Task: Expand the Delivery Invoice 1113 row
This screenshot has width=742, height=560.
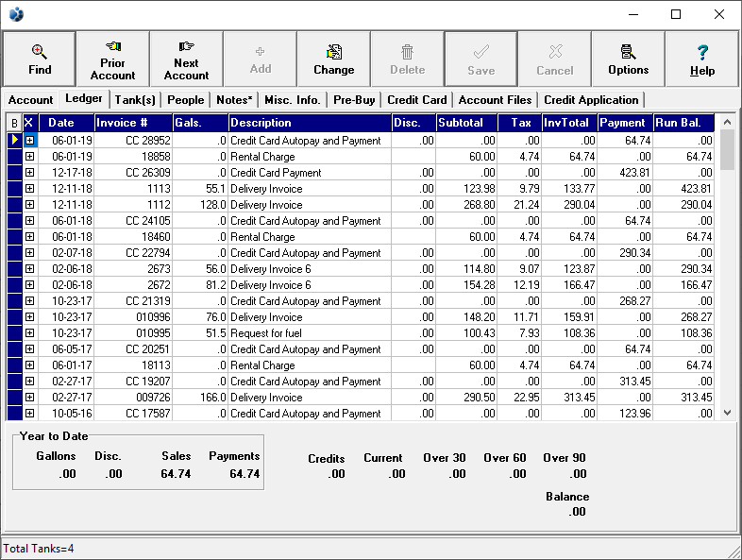Action: [29, 189]
